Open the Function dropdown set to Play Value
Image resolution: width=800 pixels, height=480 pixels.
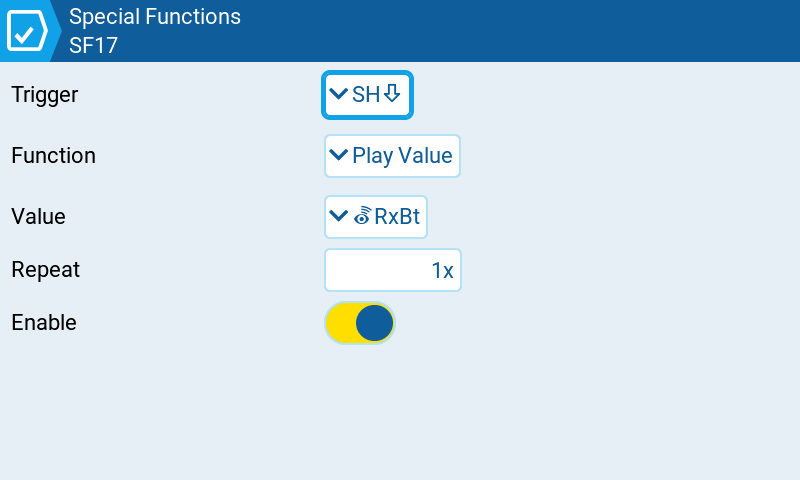coord(392,156)
